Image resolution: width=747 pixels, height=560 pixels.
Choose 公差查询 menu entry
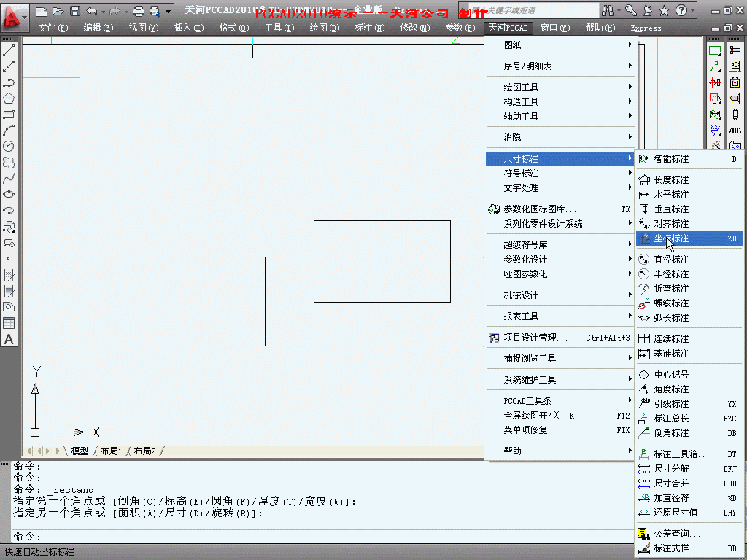click(689, 534)
